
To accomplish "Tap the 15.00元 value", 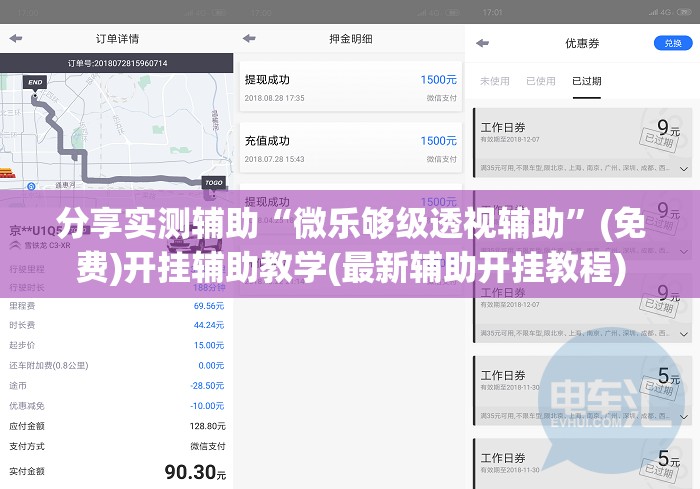I will click(209, 345).
